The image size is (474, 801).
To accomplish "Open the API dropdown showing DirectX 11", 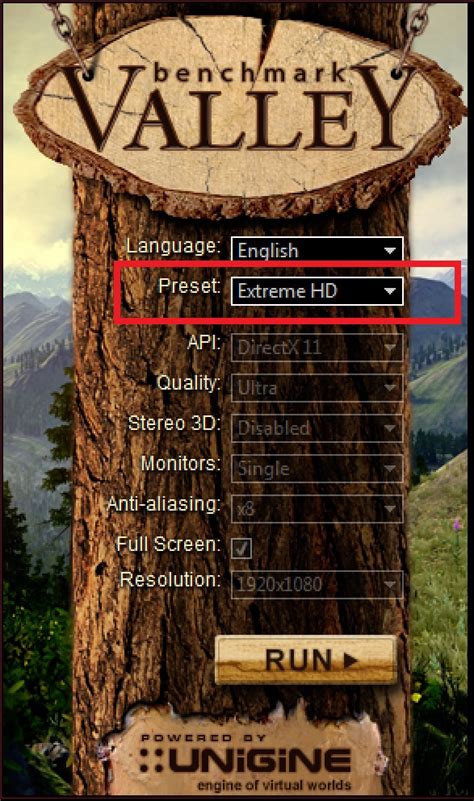I will pos(317,348).
